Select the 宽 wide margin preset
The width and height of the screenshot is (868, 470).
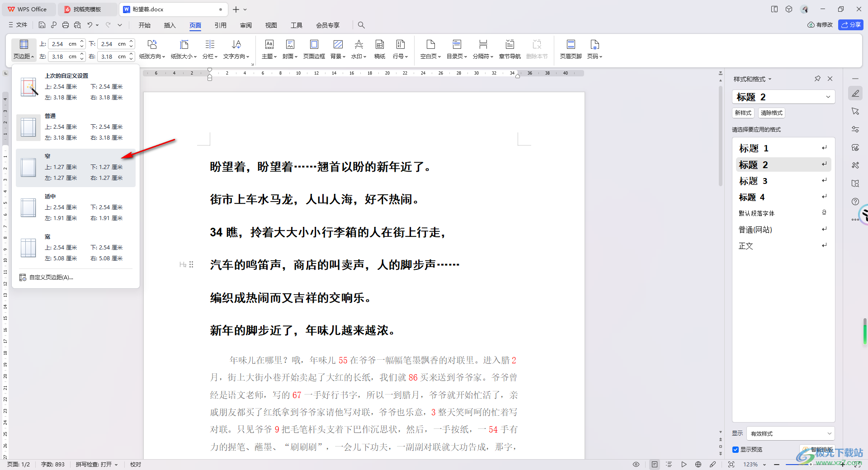[75, 248]
